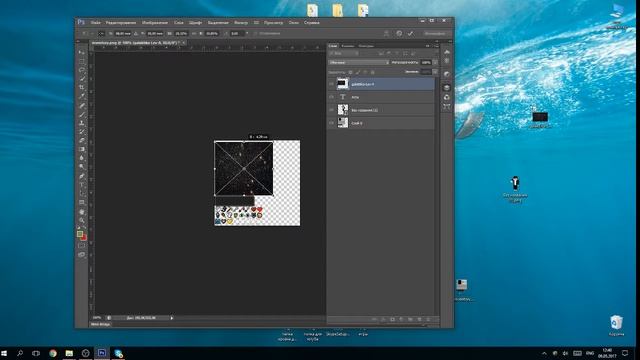
Task: Toggle visibility of the third layer
Action: tap(331, 110)
